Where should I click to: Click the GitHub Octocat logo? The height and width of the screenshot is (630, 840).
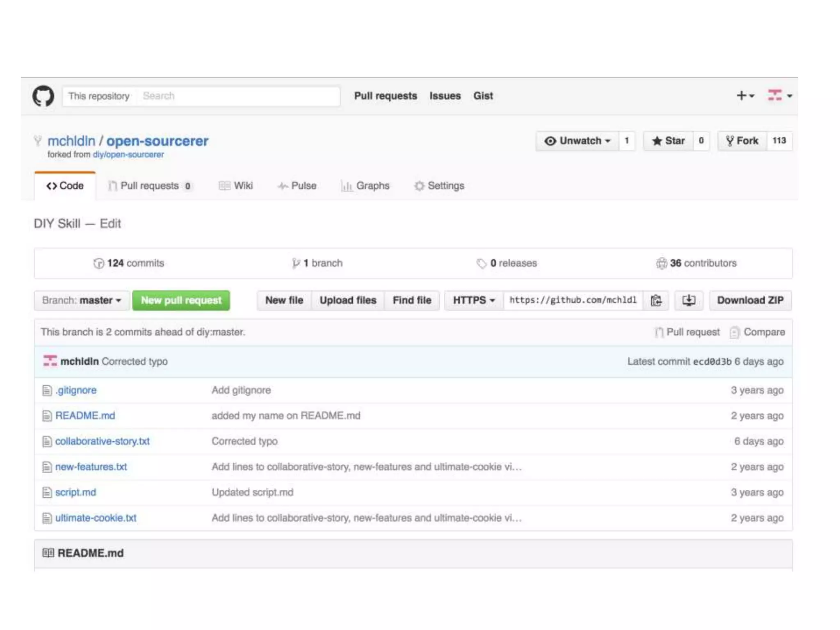(43, 96)
